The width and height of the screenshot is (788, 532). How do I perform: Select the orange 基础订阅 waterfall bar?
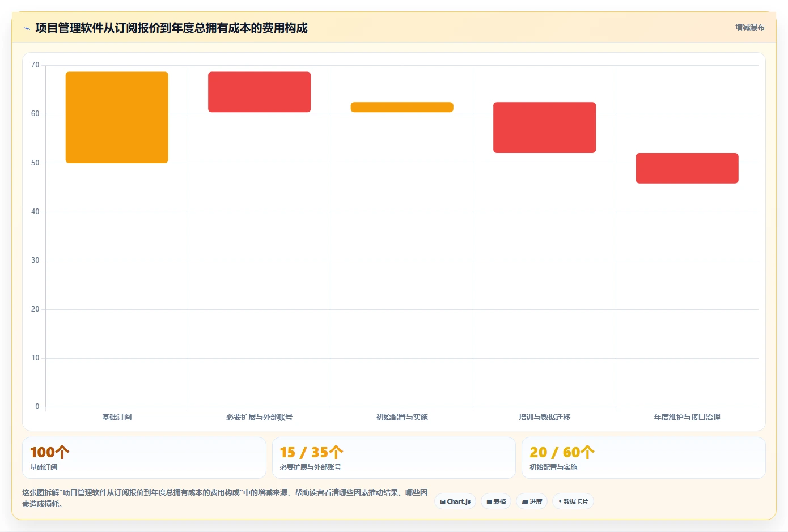coord(117,117)
